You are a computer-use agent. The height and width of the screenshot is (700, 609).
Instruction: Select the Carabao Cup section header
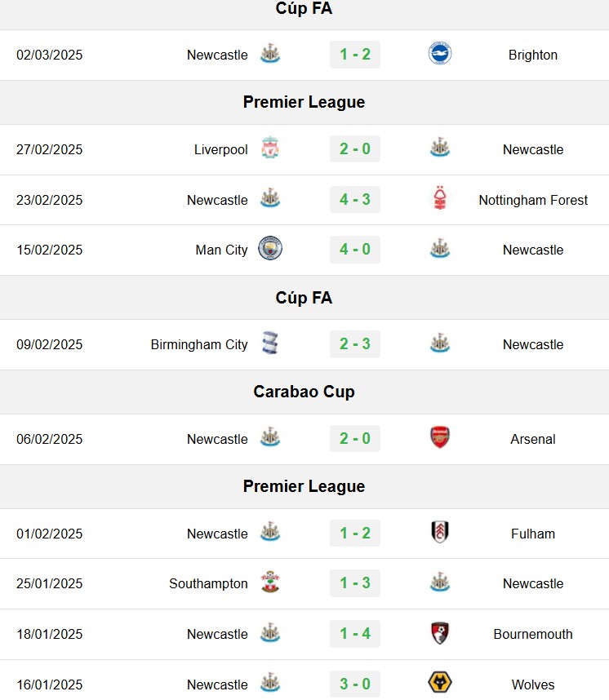pyautogui.click(x=304, y=392)
